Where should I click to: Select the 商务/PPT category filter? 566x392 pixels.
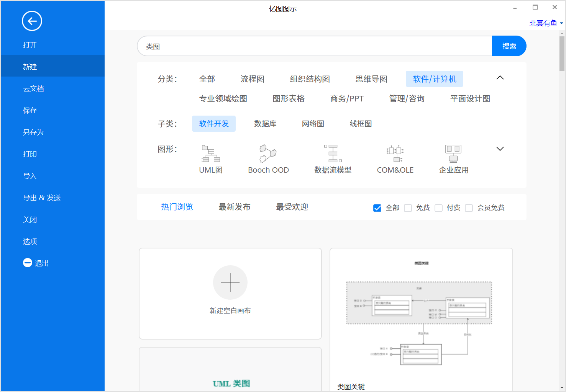(x=347, y=98)
